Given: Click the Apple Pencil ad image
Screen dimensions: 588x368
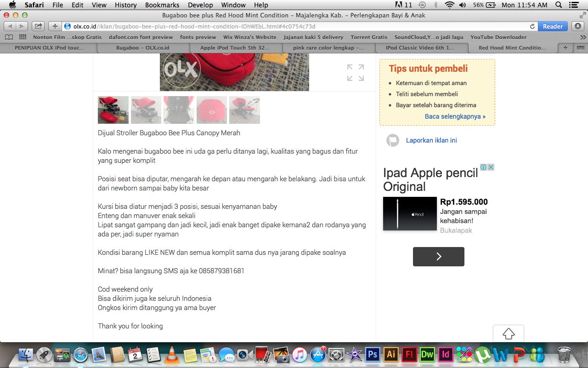Looking at the screenshot, I should pos(410,214).
